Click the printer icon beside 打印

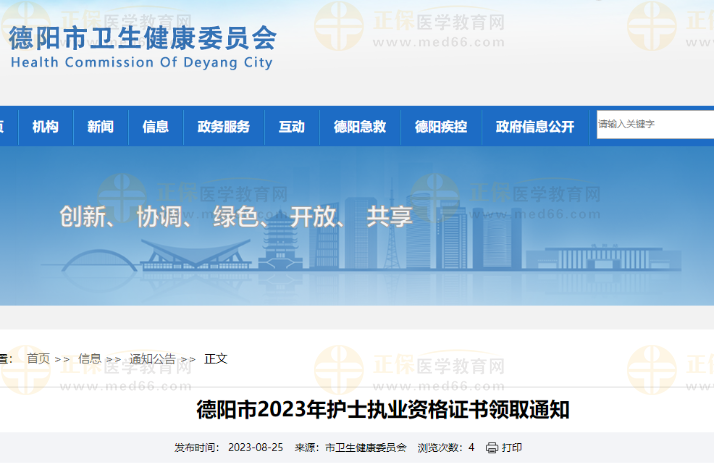click(491, 448)
